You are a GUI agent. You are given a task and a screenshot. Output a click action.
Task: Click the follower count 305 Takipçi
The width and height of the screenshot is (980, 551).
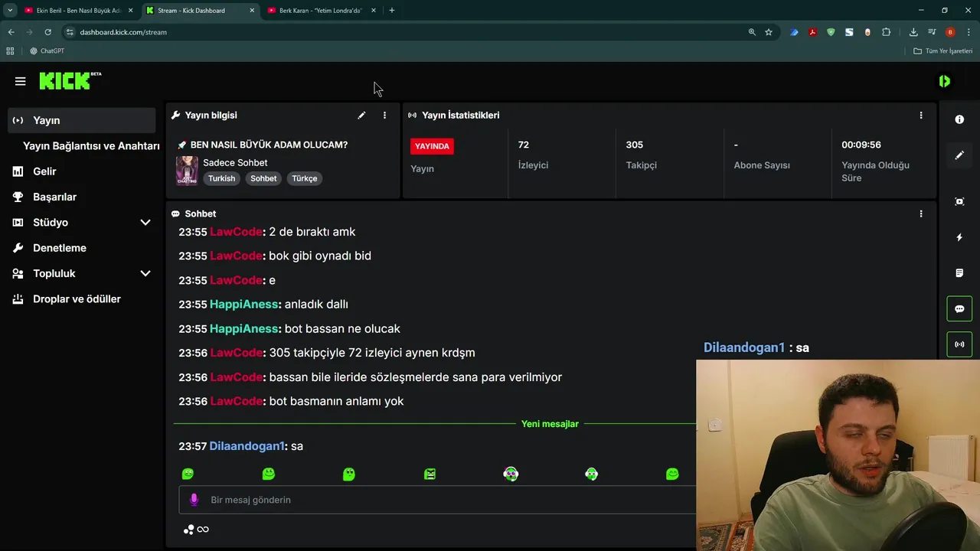click(641, 155)
